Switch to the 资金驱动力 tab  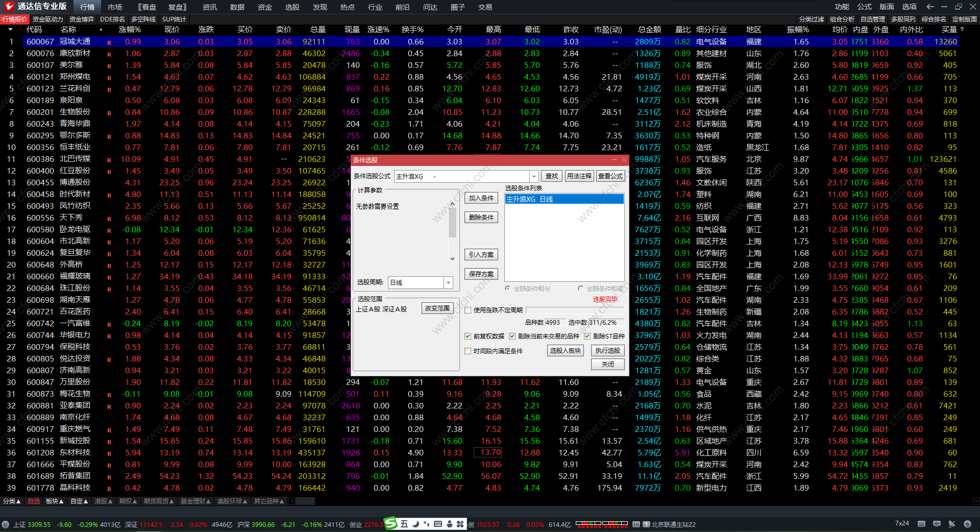(47, 19)
